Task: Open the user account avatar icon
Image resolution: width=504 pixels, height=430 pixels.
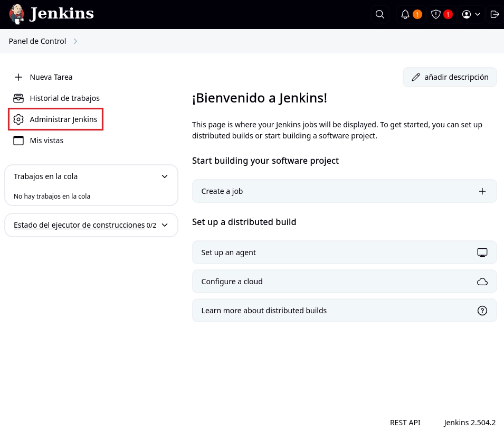Action: tap(467, 14)
